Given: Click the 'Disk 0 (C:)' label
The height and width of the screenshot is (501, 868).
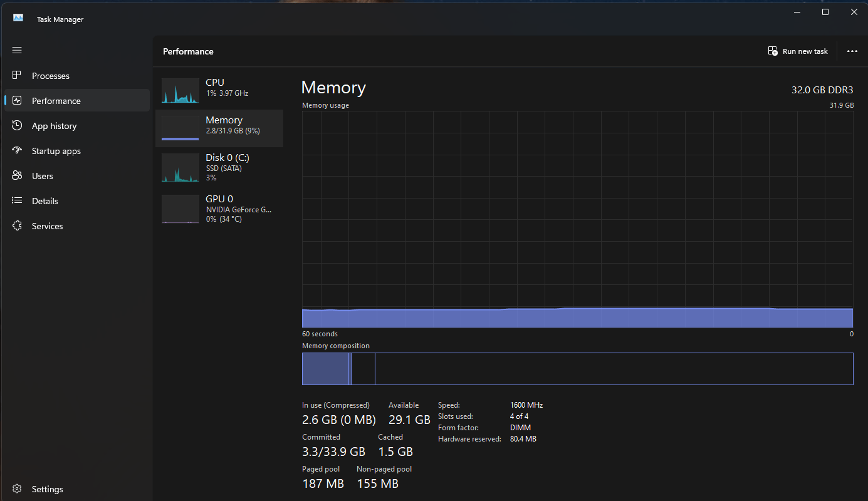Looking at the screenshot, I should click(x=227, y=157).
